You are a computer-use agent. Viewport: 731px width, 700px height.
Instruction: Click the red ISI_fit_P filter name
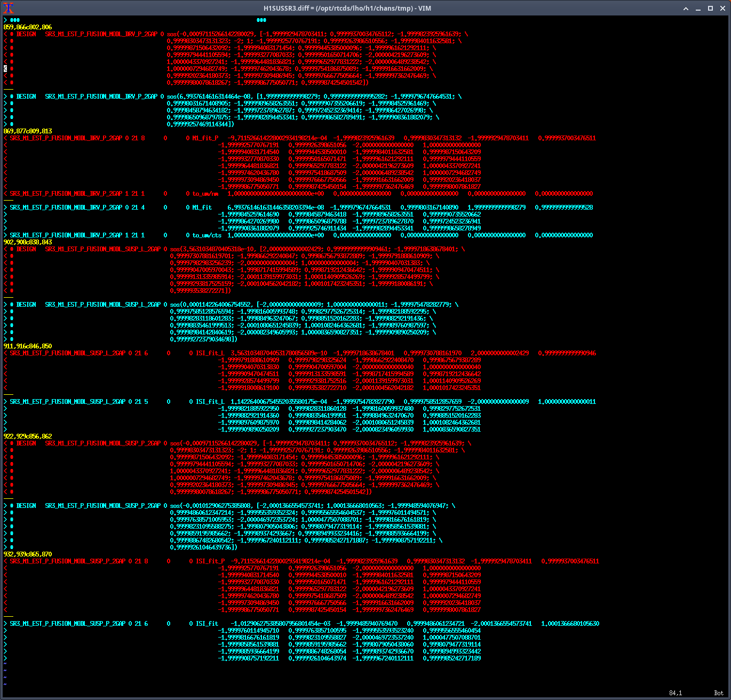210,561
